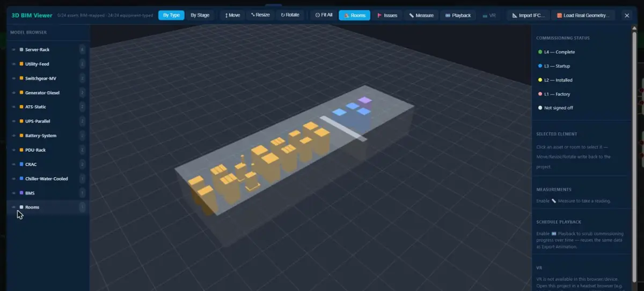Click the Schedule Playback heading
This screenshot has width=644, height=291.
click(559, 221)
